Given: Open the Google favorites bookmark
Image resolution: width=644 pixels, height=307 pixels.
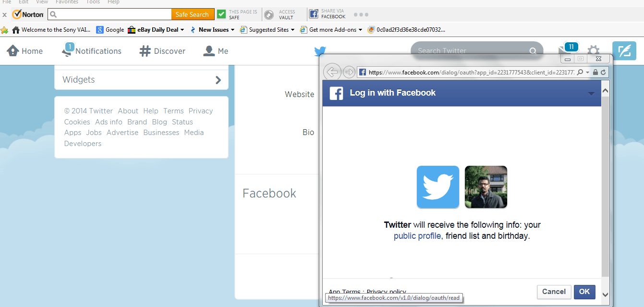Looking at the screenshot, I should (x=110, y=30).
